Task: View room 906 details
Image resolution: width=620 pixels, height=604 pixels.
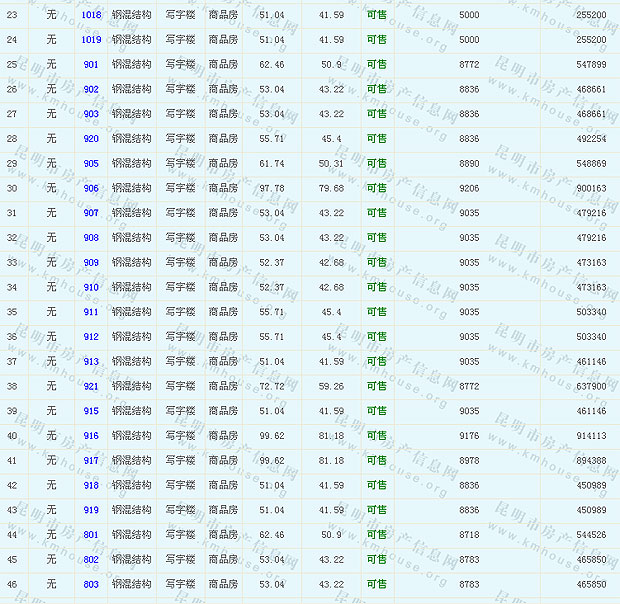Action: pos(91,188)
